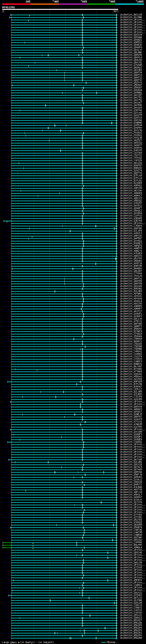Screen dimensions: 146x644
Task: Select hit label UniRef100_A9SF28
Action: [x=131, y=263]
